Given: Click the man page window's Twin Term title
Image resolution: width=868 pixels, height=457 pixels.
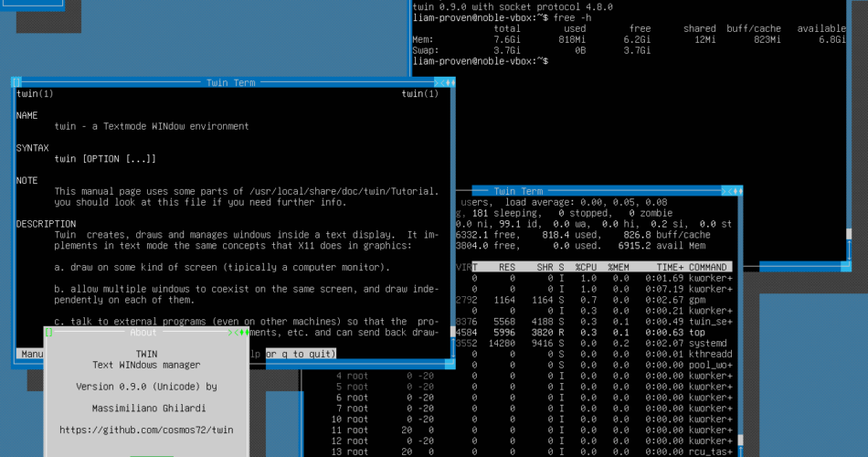Looking at the screenshot, I should click(x=230, y=82).
